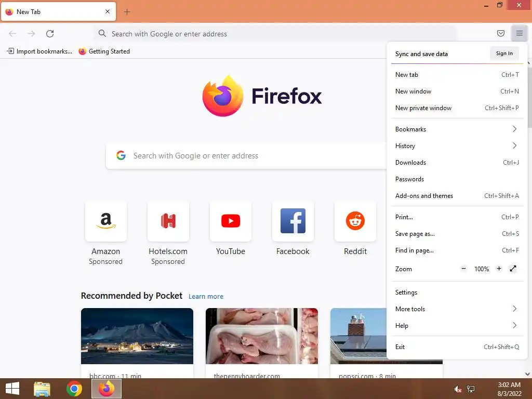The width and height of the screenshot is (532, 399).
Task: Click the muted volume tray icon
Action: point(458,389)
